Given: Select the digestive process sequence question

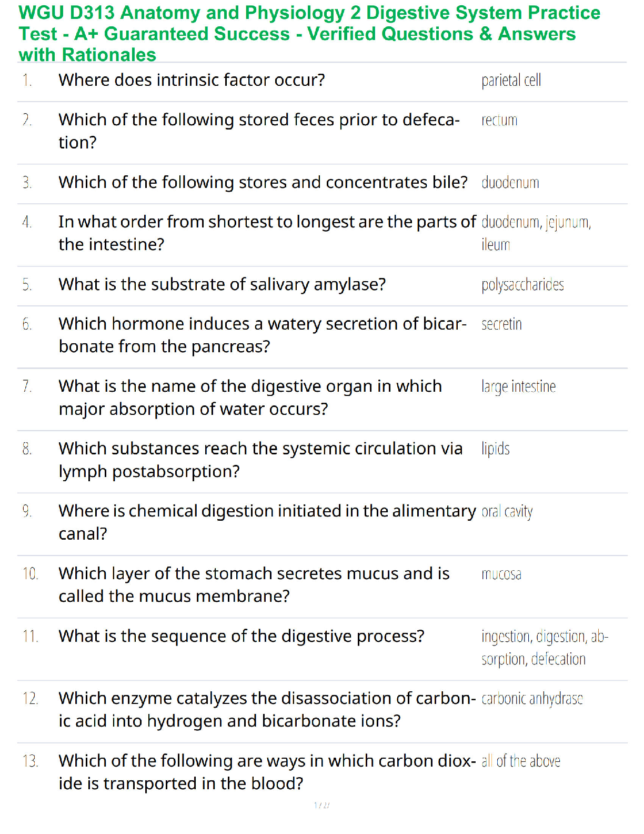Looking at the screenshot, I should click(241, 636).
